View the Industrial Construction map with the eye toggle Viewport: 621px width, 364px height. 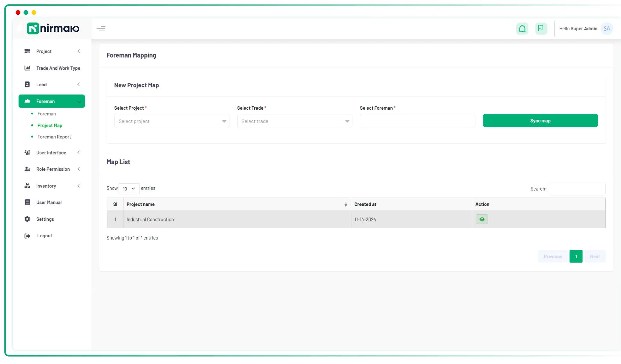482,219
